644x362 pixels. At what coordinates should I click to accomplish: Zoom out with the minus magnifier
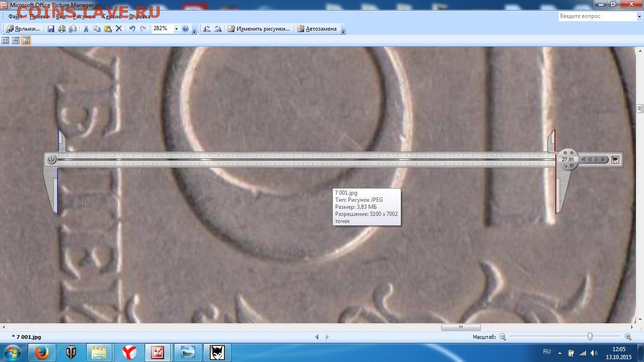pyautogui.click(x=503, y=337)
